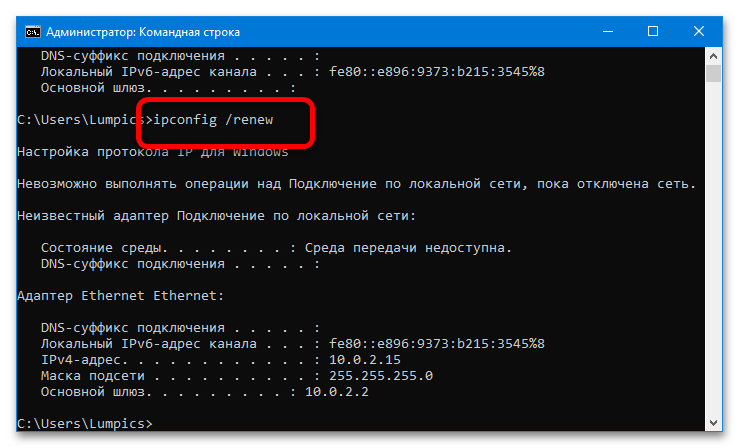Click the vertical scrollbar thumb
This screenshot has height=448, width=739.
[712, 74]
